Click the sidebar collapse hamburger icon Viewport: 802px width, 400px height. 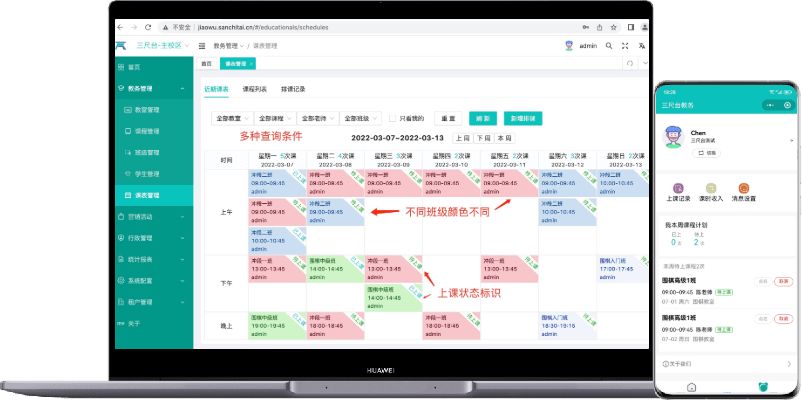tap(202, 46)
